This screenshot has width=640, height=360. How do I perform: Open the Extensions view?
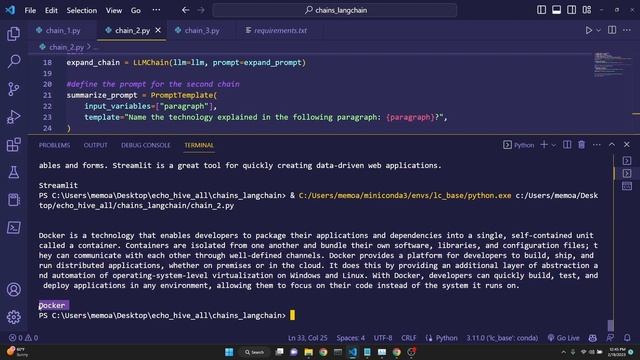[x=13, y=144]
